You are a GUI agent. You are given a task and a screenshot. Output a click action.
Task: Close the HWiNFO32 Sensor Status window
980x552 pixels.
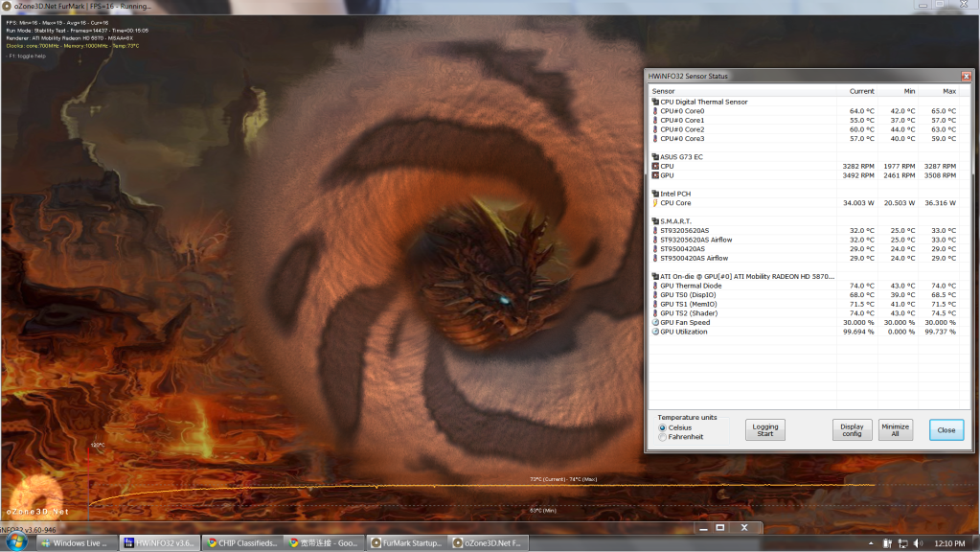(x=966, y=77)
